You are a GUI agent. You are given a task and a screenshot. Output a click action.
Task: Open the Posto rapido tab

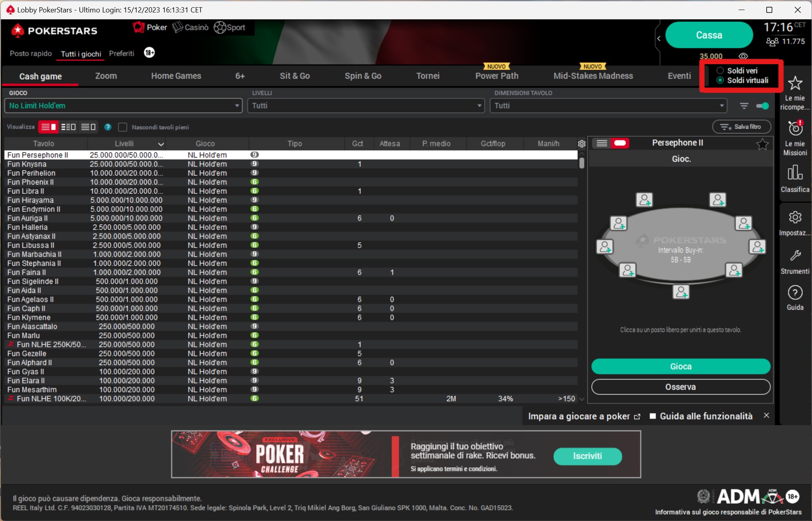(31, 53)
